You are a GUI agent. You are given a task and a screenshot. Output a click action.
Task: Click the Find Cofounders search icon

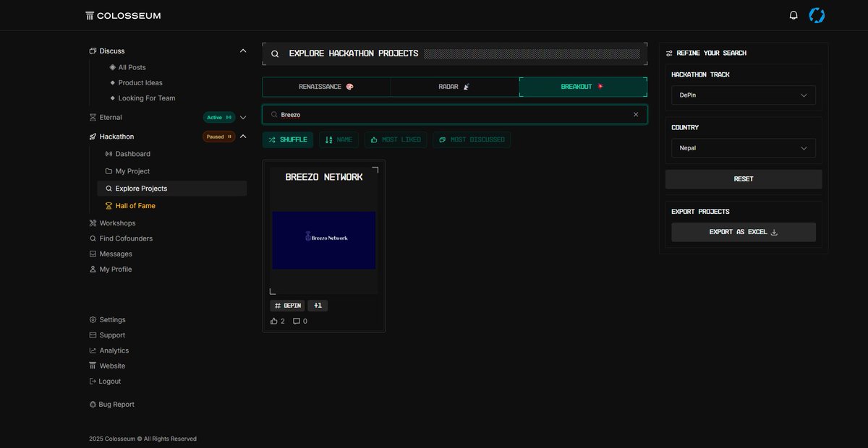[x=92, y=238]
